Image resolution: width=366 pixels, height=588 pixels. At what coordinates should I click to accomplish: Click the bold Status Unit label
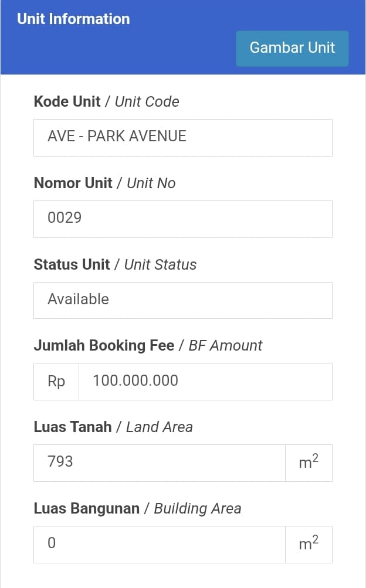point(72,264)
